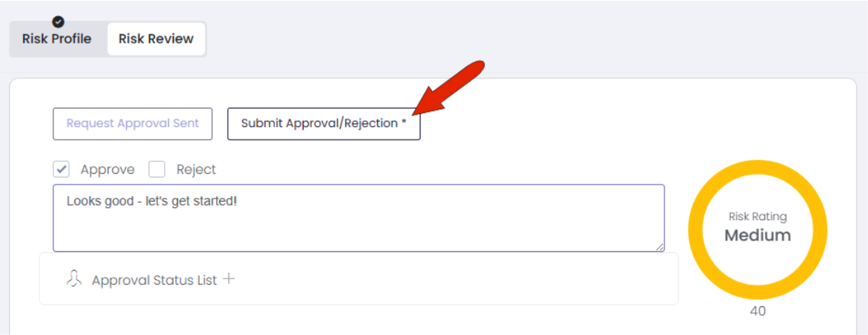Viewport: 868px width, 335px height.
Task: Click the Medium rating text in ring
Action: pos(758,235)
